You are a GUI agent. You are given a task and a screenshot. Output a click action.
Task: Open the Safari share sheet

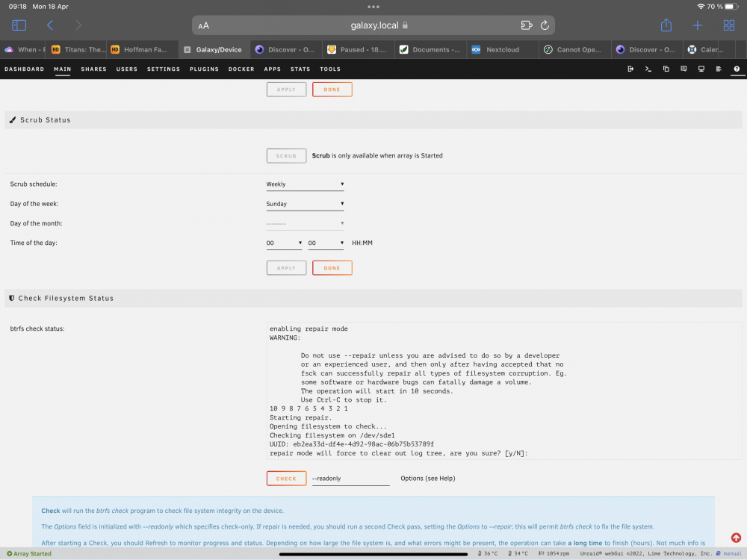tap(666, 25)
